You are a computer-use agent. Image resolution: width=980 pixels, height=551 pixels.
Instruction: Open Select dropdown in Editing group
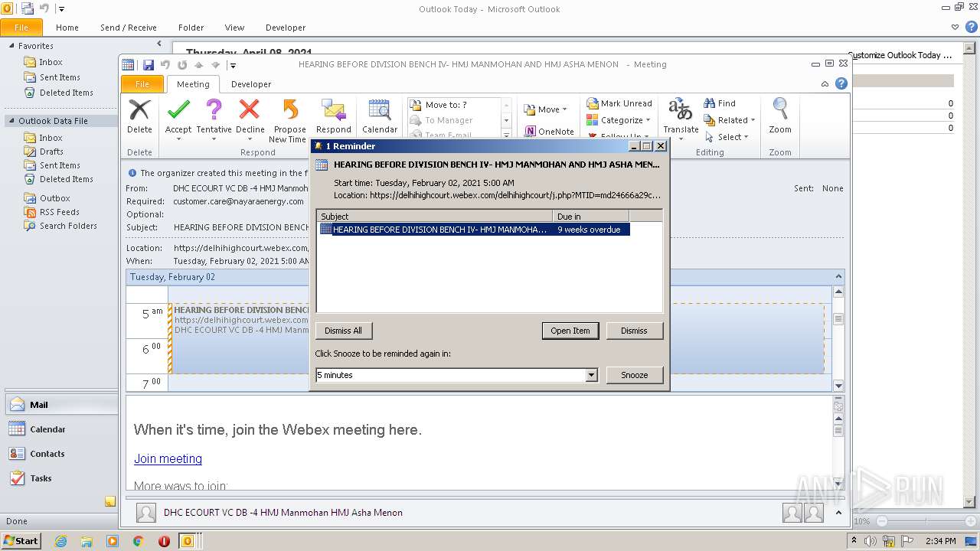pyautogui.click(x=726, y=137)
